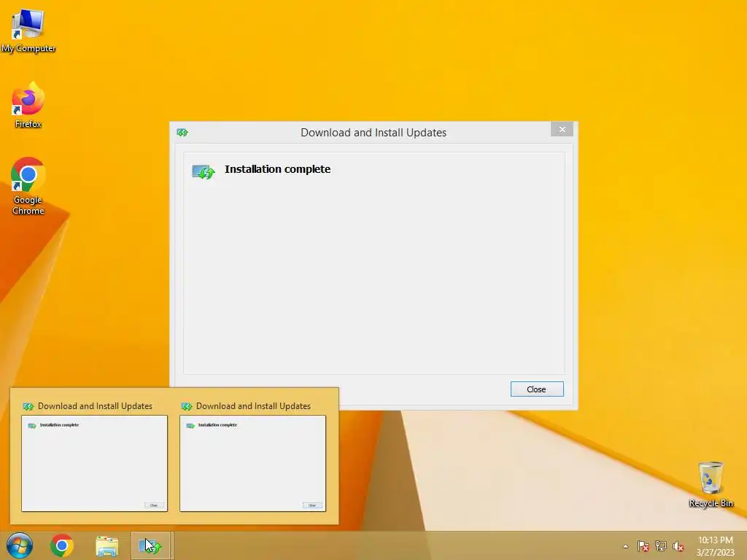
Task: Select the first Download and Install Updates thumbnail
Action: pyautogui.click(x=94, y=463)
